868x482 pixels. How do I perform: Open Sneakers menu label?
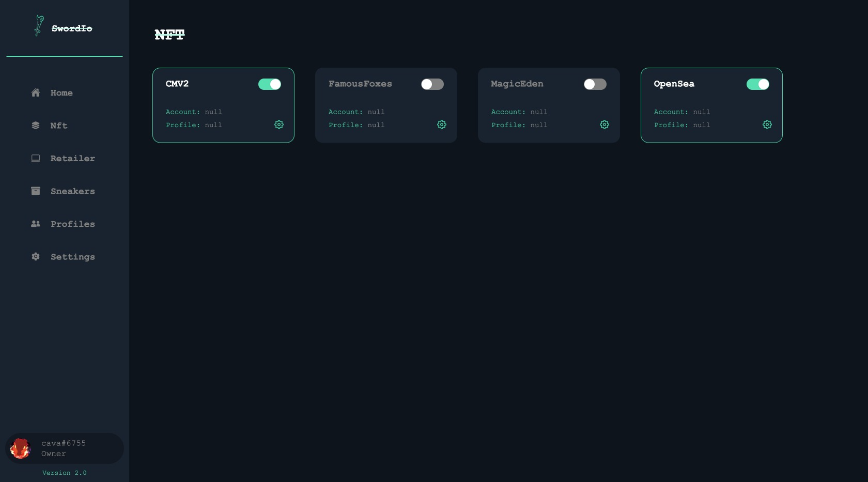pyautogui.click(x=73, y=191)
